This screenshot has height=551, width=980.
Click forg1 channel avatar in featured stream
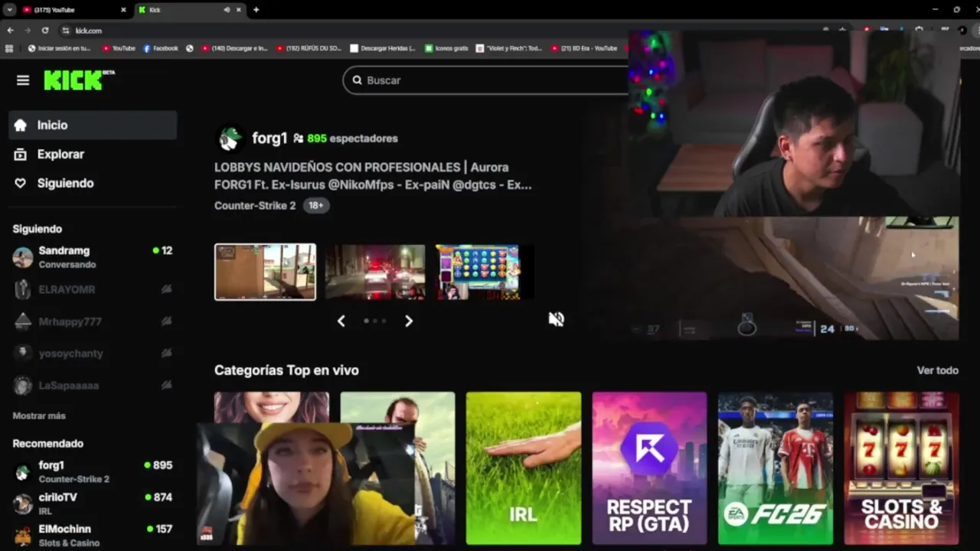tap(230, 139)
